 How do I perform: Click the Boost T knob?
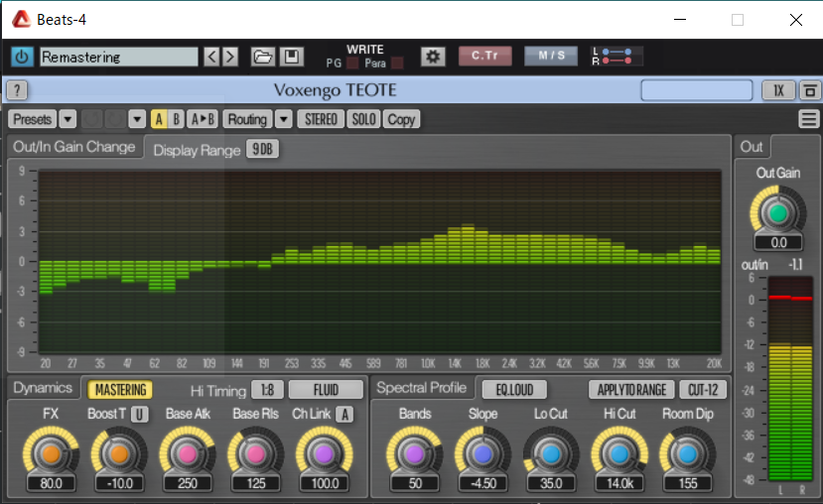coord(119,453)
